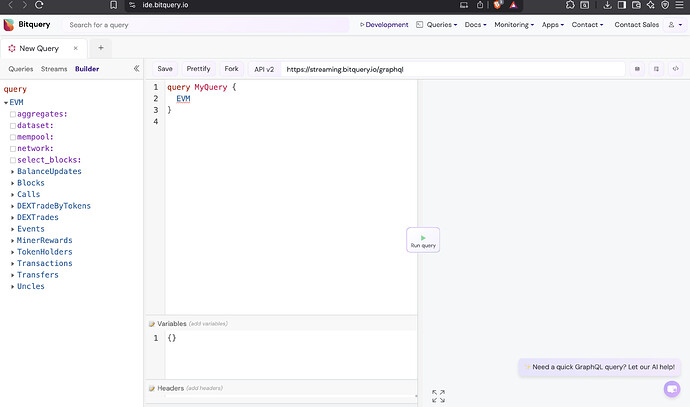690x407 pixels.
Task: Reload the page in the browser
Action: coord(39,5)
